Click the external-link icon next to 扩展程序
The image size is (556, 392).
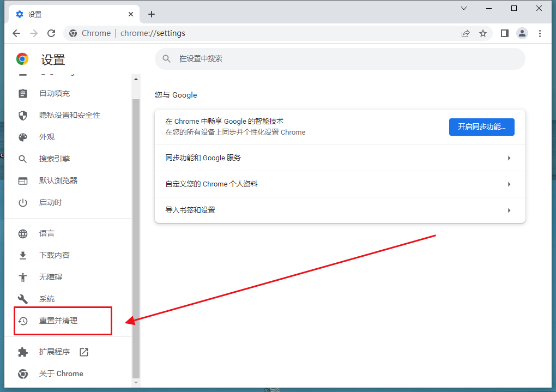(x=84, y=352)
